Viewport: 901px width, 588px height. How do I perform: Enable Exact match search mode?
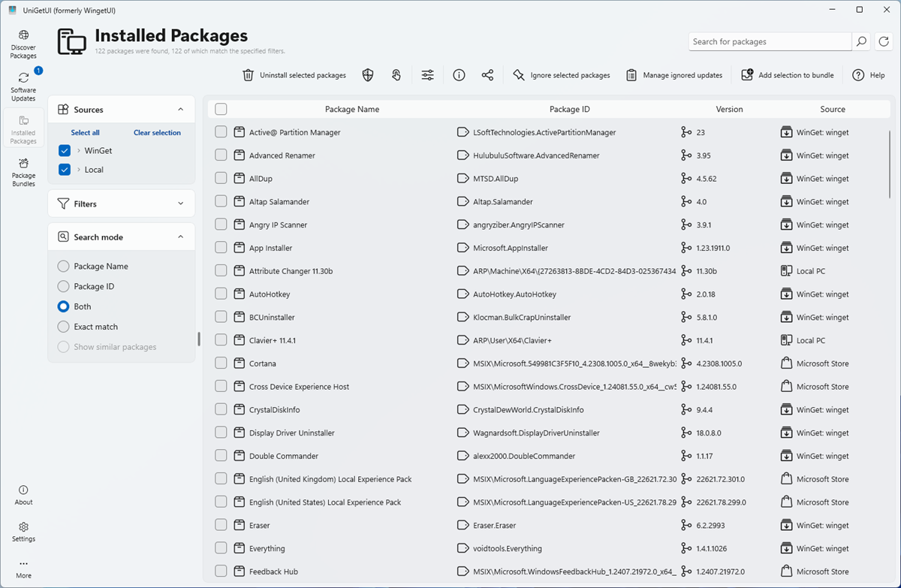[x=64, y=327]
